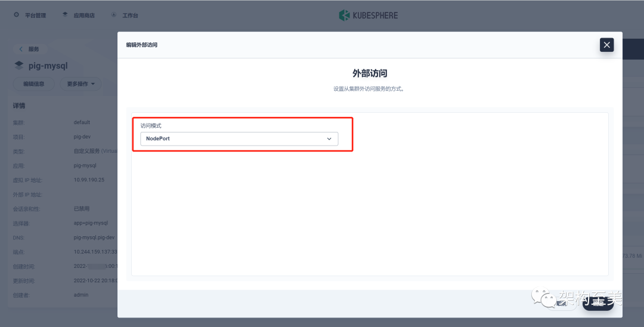
Task: Click the pig-mysql service layers icon
Action: pos(19,65)
